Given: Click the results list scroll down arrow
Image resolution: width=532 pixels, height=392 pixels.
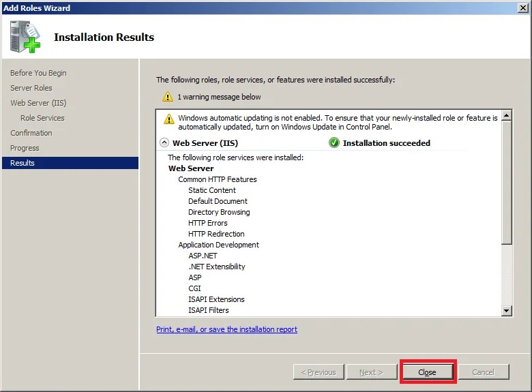Looking at the screenshot, I should coord(507,310).
